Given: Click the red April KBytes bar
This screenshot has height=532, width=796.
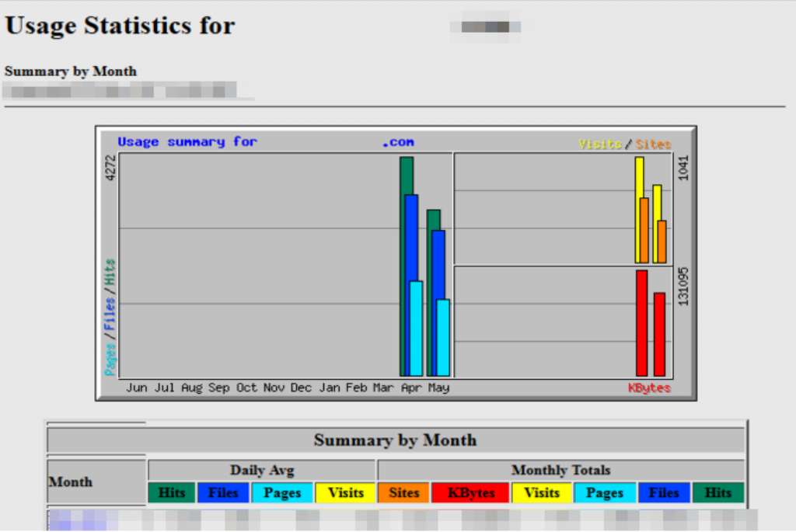Looking at the screenshot, I should [641, 323].
